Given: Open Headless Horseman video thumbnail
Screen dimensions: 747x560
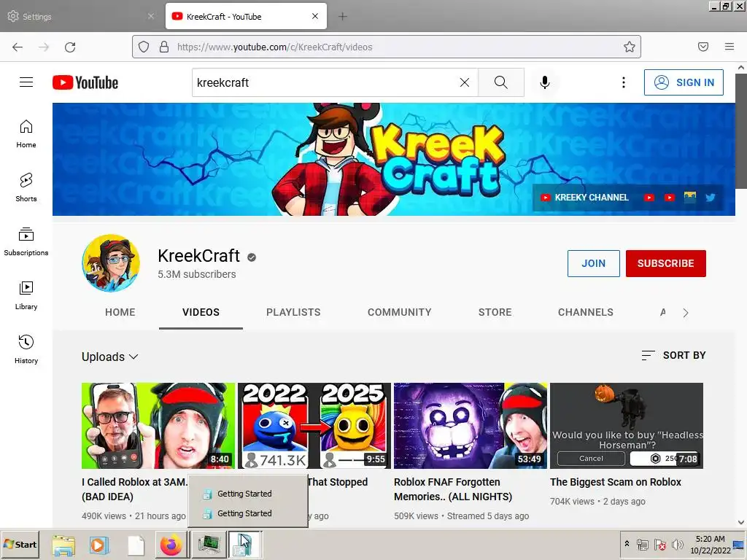Looking at the screenshot, I should pyautogui.click(x=627, y=426).
